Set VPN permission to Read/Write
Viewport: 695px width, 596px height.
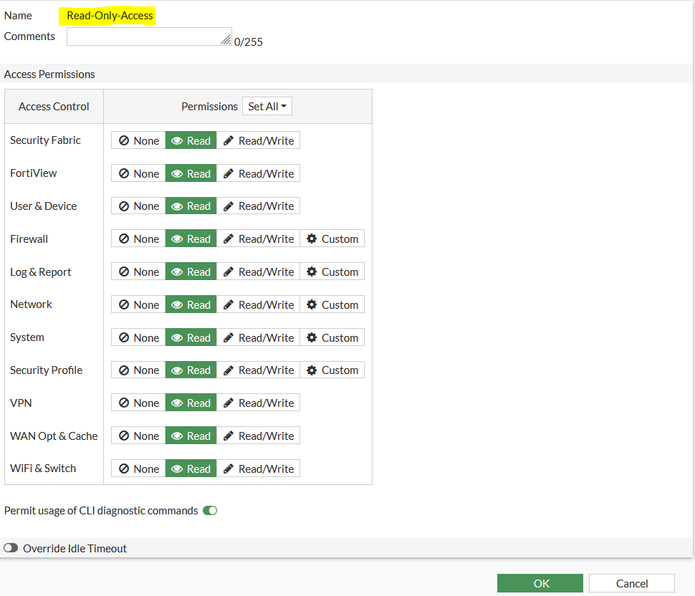258,402
